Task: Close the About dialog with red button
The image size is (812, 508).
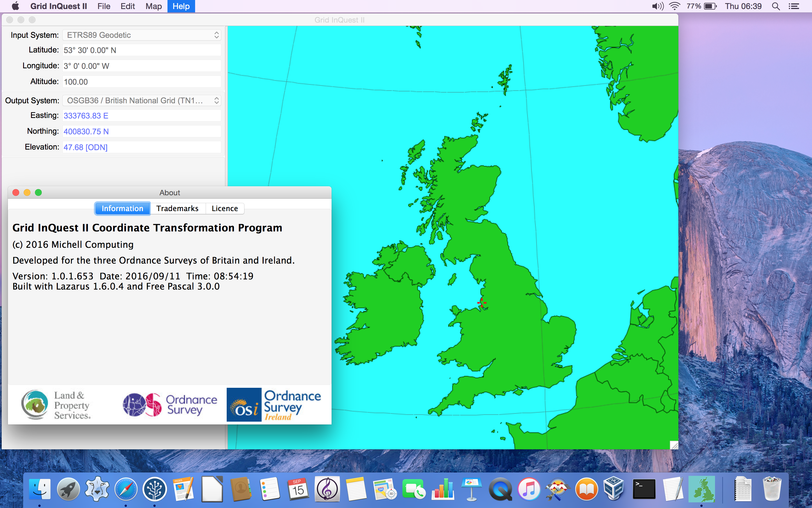Action: (x=16, y=192)
